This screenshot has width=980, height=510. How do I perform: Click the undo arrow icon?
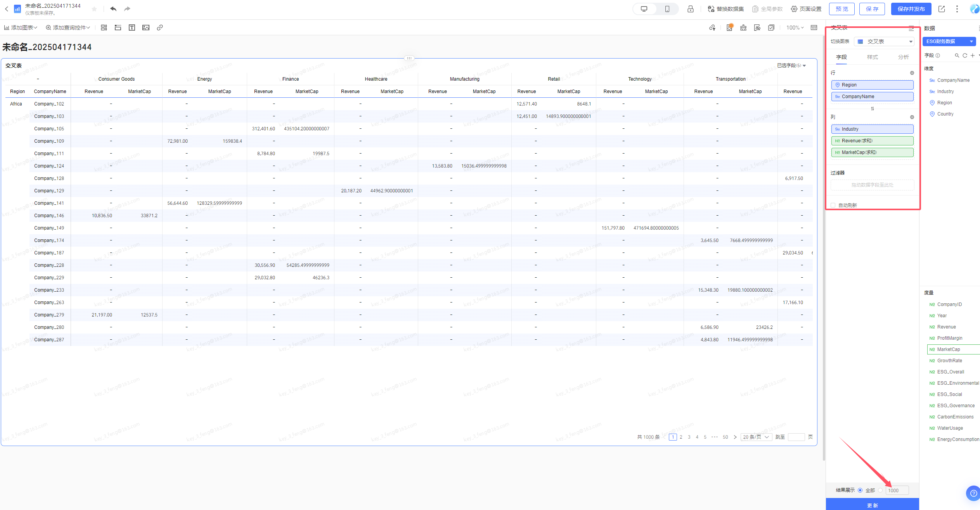coord(113,9)
